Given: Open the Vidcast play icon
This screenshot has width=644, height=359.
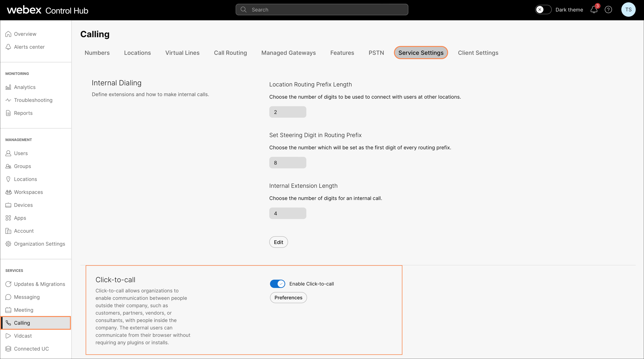Looking at the screenshot, I should tap(8, 336).
